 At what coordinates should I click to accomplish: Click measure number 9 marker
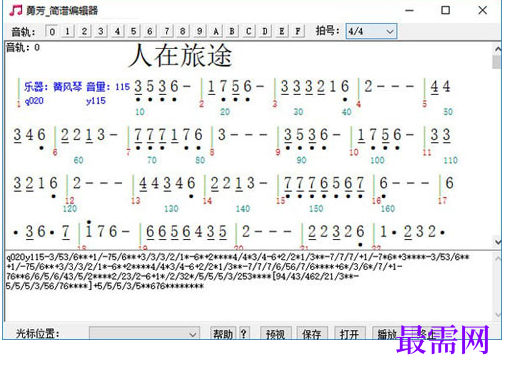tap(278, 152)
